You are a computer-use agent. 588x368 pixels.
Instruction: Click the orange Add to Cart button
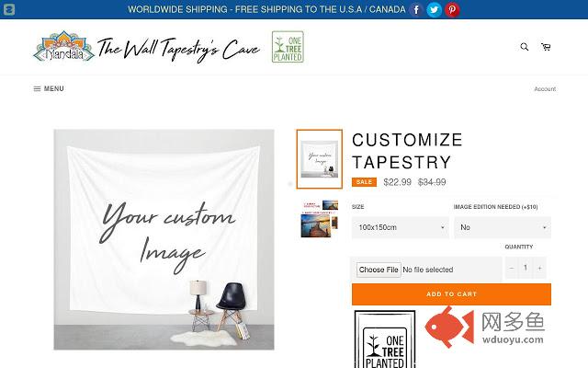pos(451,294)
